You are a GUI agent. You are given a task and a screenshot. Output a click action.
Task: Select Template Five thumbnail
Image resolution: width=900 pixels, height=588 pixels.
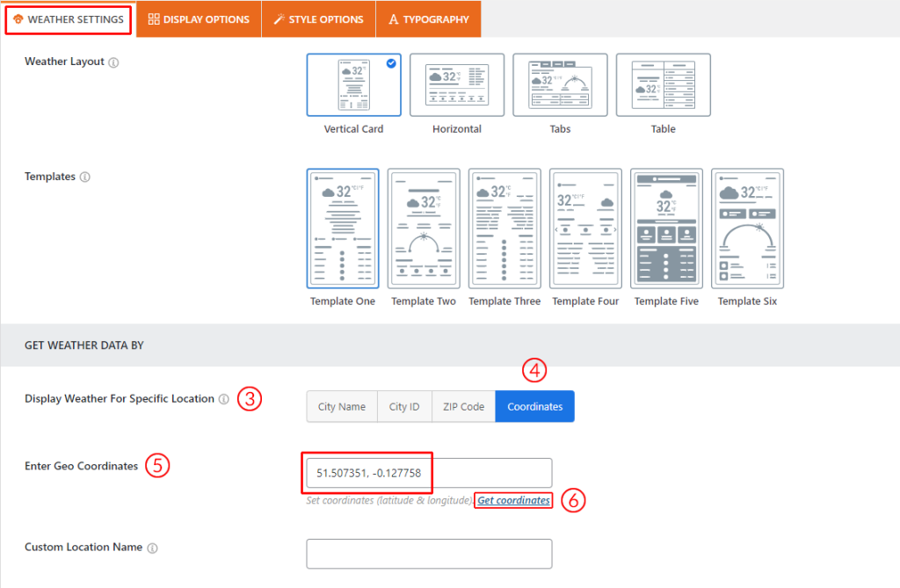(666, 229)
